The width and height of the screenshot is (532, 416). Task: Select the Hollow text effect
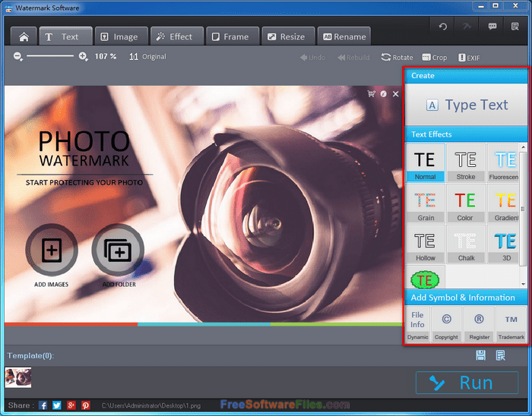pos(425,244)
